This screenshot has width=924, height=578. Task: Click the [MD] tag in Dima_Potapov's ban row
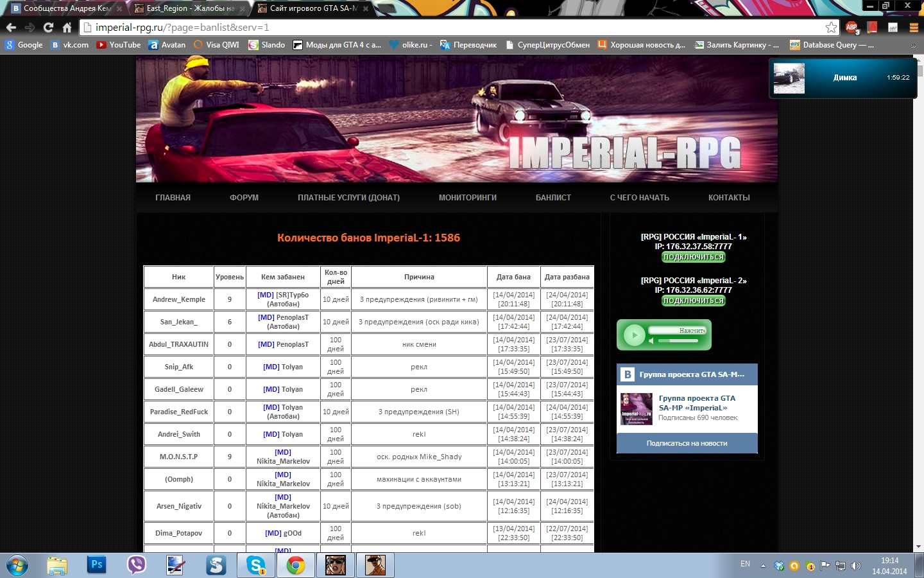click(x=273, y=533)
